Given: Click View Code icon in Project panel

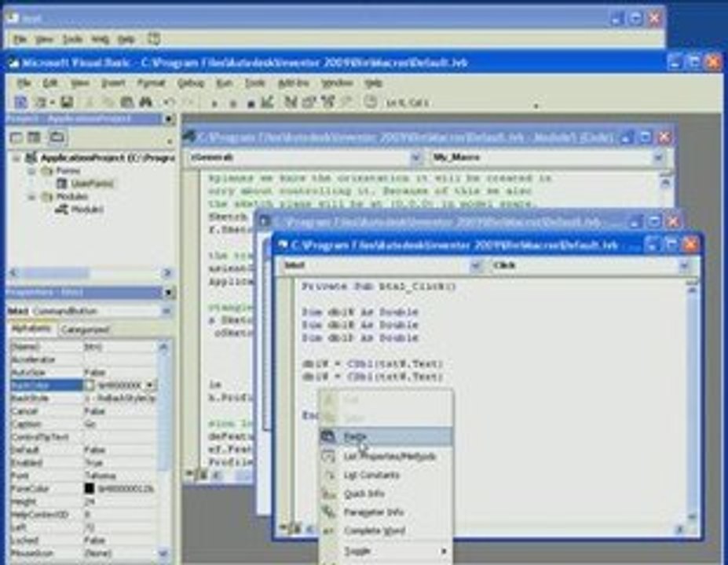Looking at the screenshot, I should tap(16, 137).
